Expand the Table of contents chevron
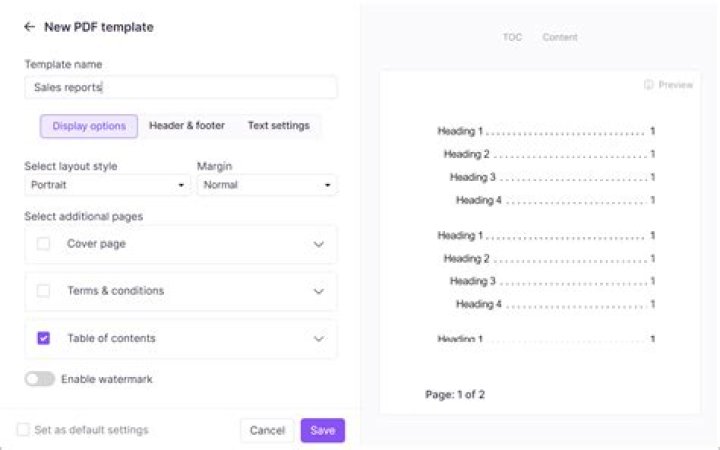The height and width of the screenshot is (450, 720). (319, 339)
